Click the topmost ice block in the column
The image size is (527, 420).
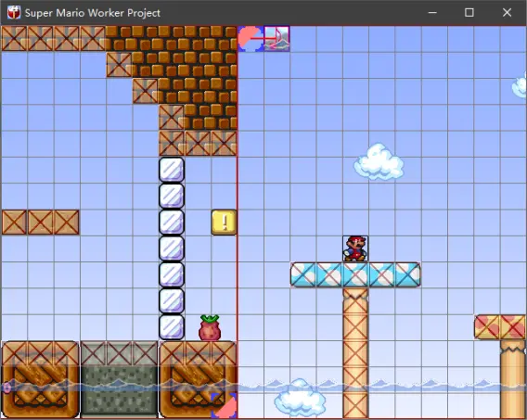(172, 170)
